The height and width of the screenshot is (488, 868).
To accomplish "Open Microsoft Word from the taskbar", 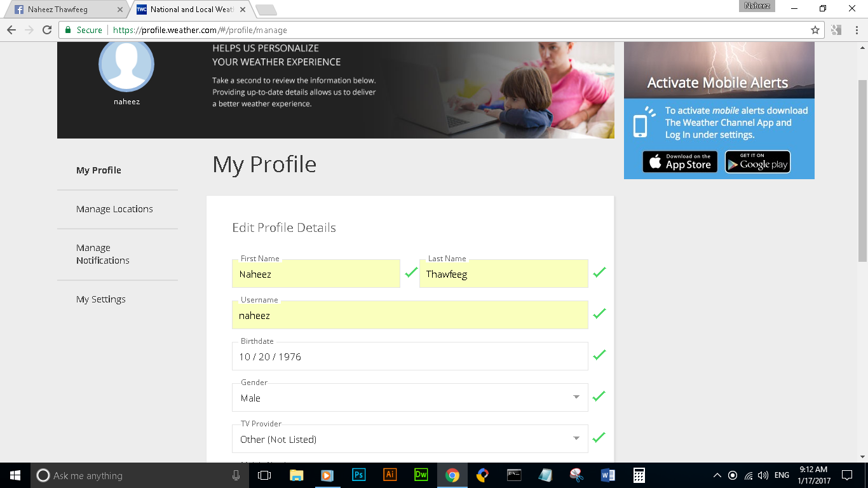I will [607, 475].
